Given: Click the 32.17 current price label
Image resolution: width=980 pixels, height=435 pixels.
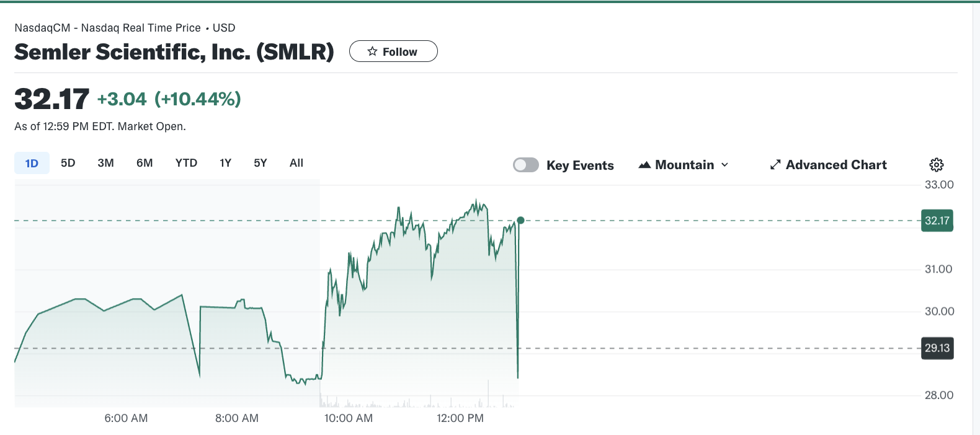Looking at the screenshot, I should (x=937, y=221).
